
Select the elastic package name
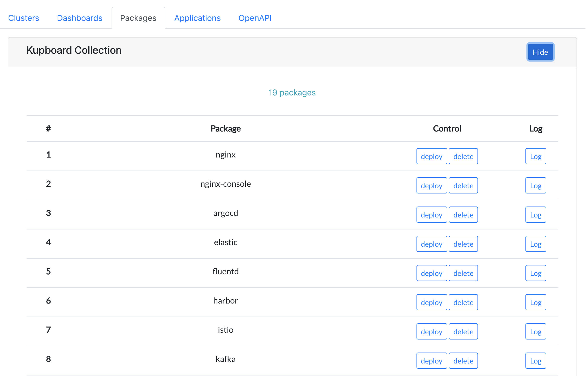(225, 242)
